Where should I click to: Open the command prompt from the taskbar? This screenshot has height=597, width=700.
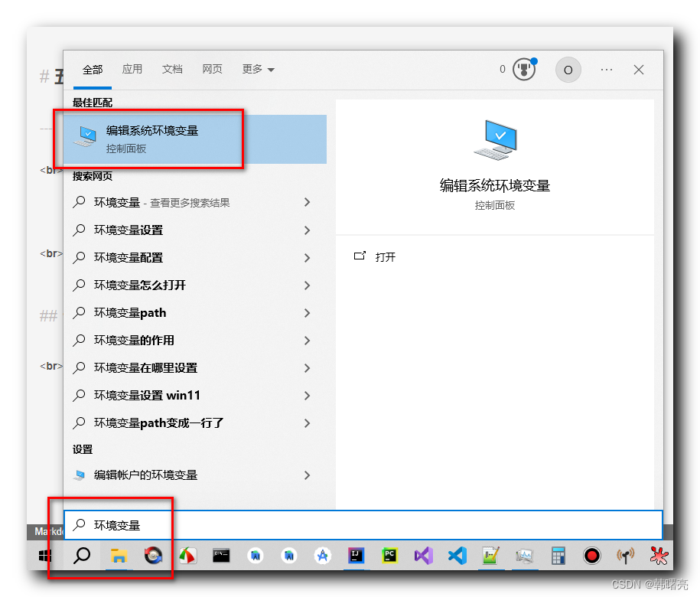[221, 556]
